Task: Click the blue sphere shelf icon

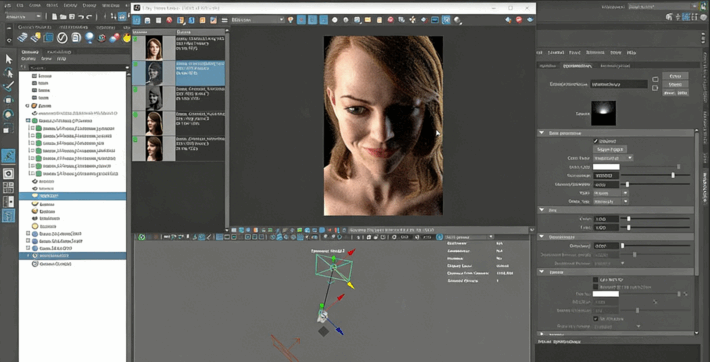Action: pos(89,38)
